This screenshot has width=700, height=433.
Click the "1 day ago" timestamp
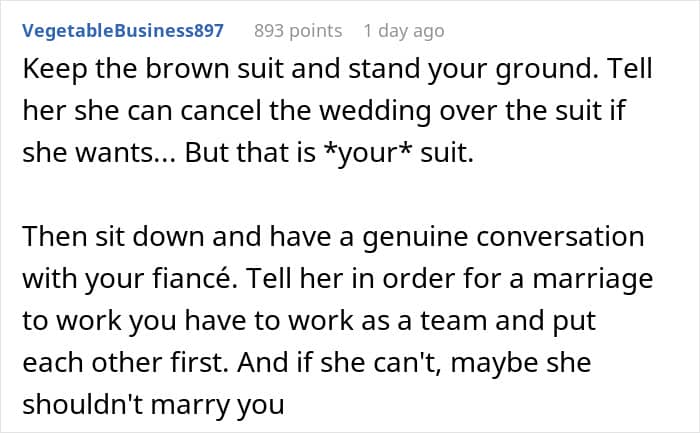click(403, 31)
